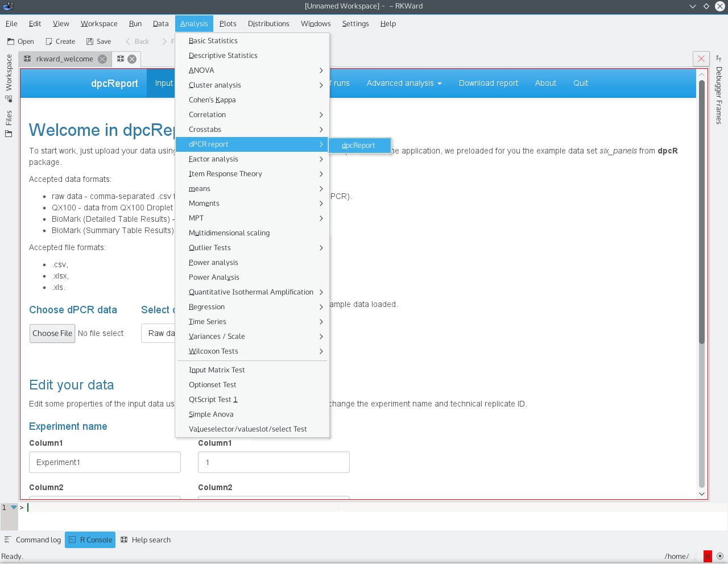This screenshot has width=728, height=564.
Task: Click the Create new document icon
Action: point(49,42)
